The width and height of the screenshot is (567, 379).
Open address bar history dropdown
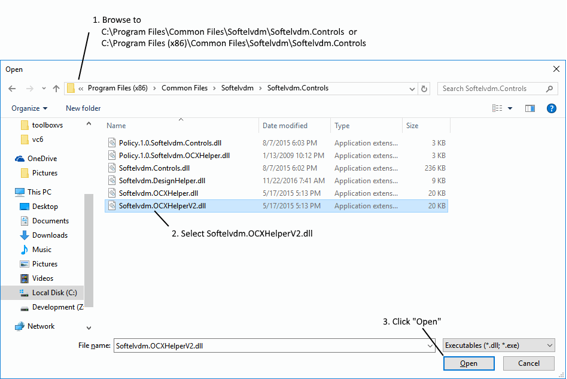pyautogui.click(x=412, y=89)
